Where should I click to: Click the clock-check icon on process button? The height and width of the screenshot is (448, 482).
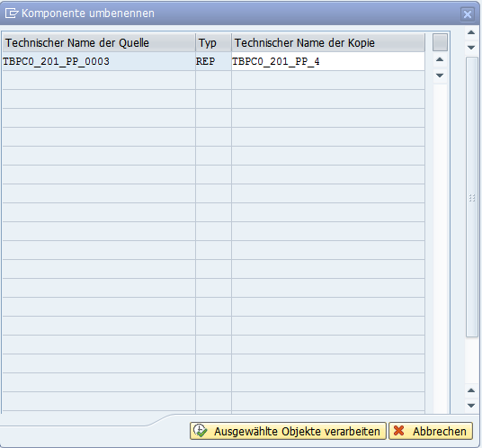click(x=201, y=431)
